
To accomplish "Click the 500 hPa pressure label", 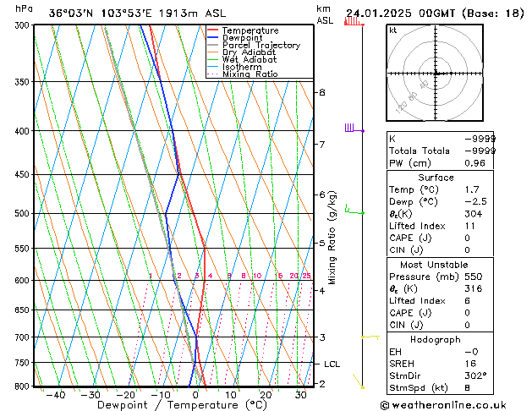I will tap(24, 214).
